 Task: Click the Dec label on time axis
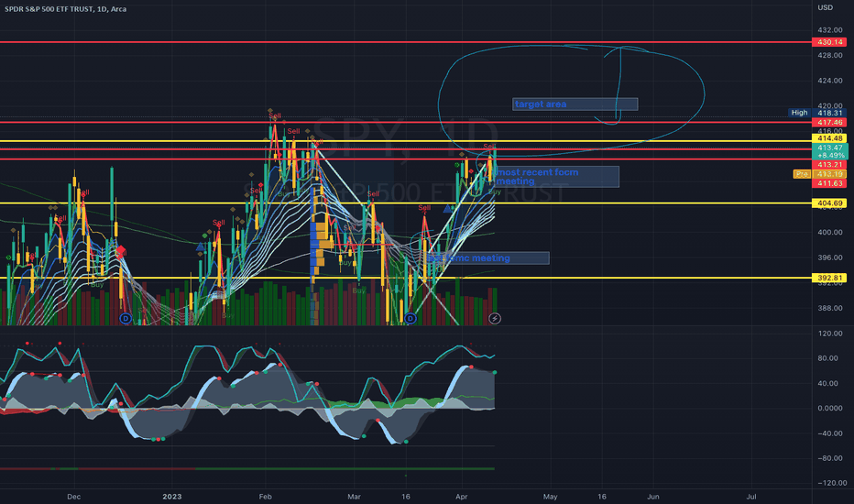(73, 497)
